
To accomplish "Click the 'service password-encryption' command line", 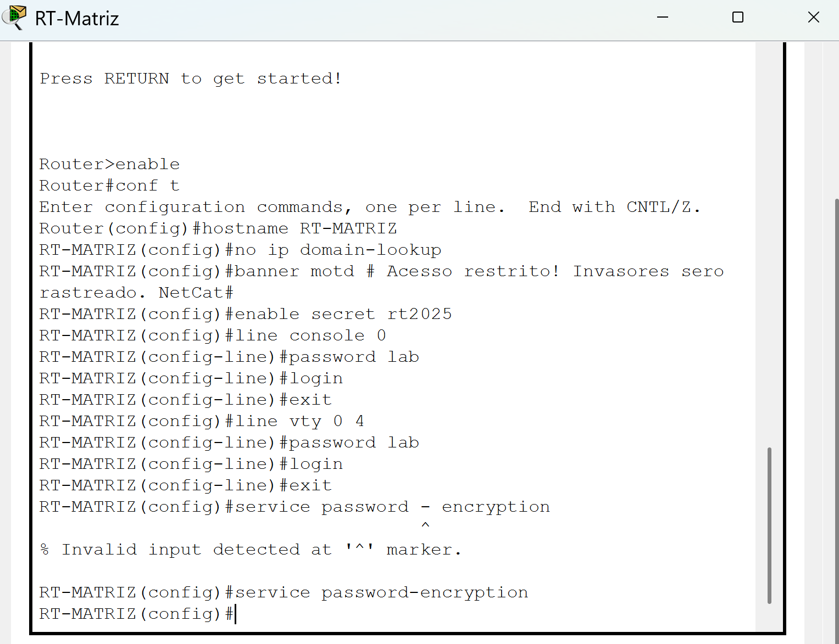I will (284, 592).
